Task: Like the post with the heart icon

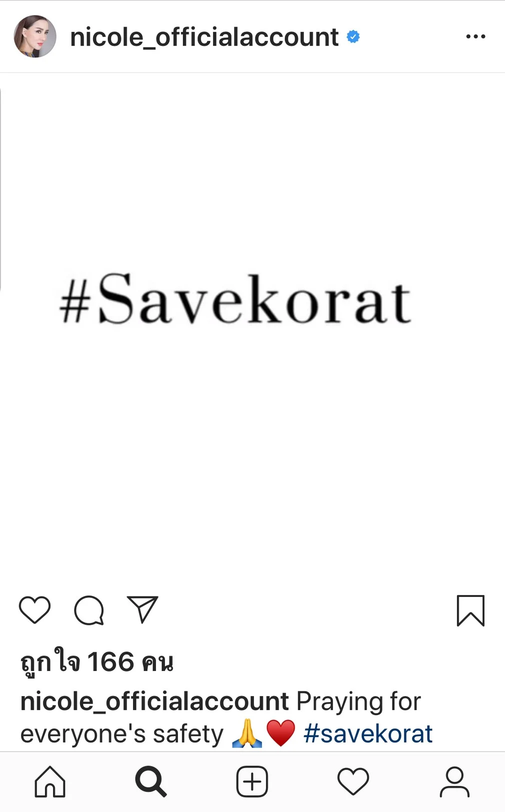Action: click(x=34, y=610)
